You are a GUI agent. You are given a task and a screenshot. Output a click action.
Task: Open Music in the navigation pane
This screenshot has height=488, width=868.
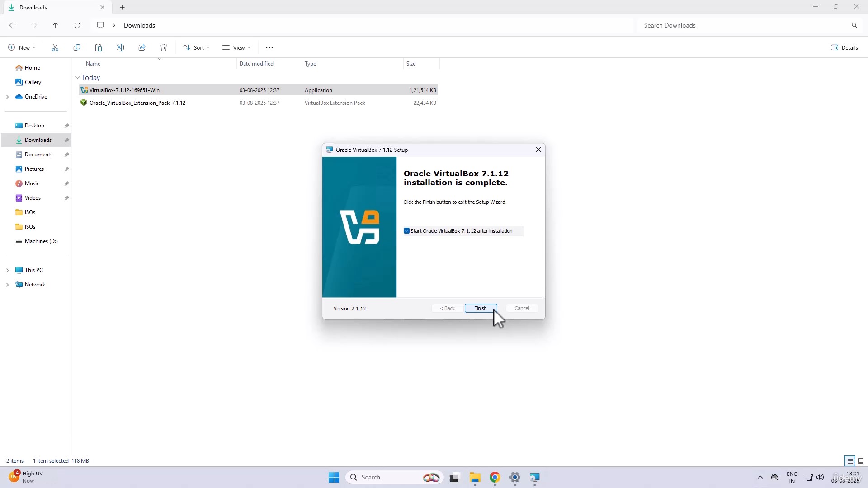(32, 183)
